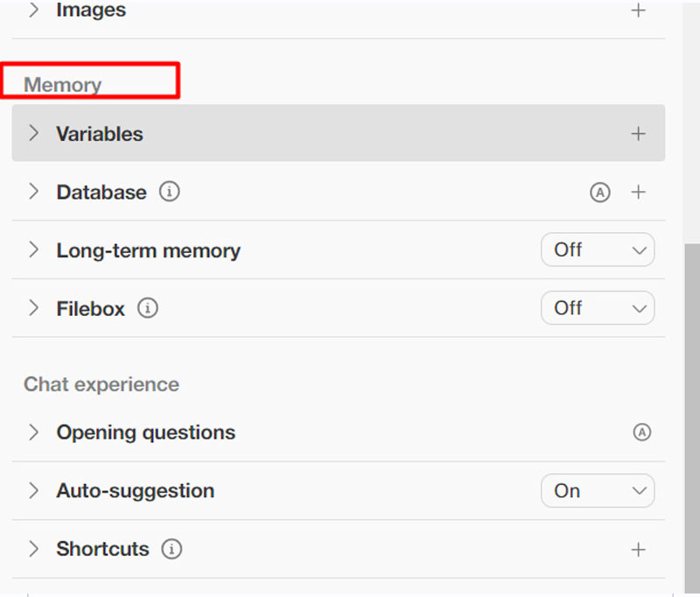Open the Filebox Off dropdown
700x597 pixels.
pos(598,308)
